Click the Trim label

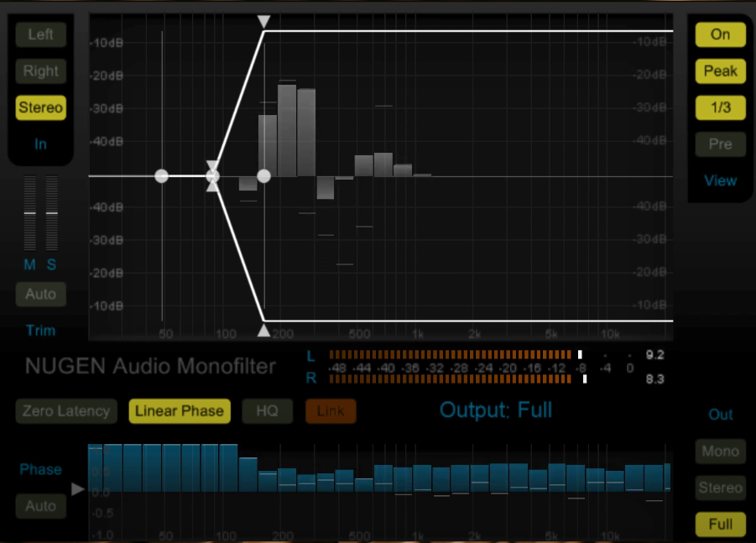pyautogui.click(x=40, y=331)
